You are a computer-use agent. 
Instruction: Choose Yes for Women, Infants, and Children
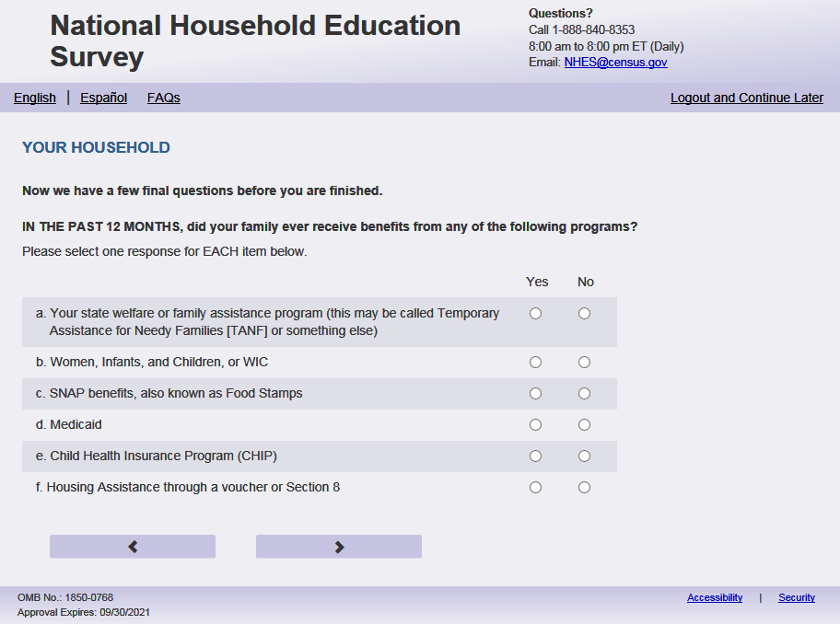(536, 363)
